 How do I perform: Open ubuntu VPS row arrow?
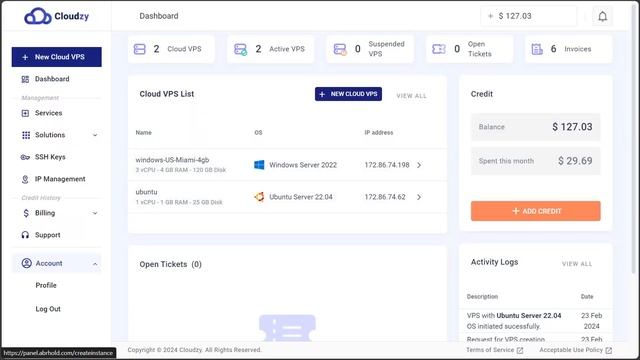(419, 197)
